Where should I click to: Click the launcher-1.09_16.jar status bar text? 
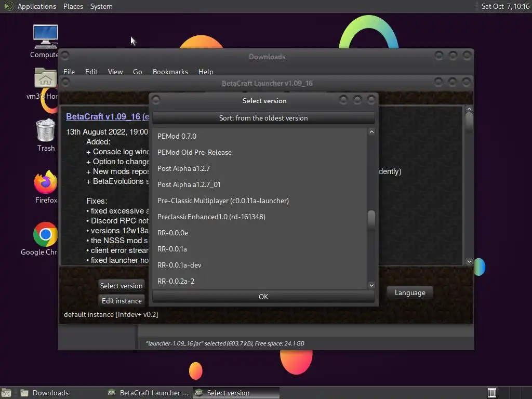[225, 343]
